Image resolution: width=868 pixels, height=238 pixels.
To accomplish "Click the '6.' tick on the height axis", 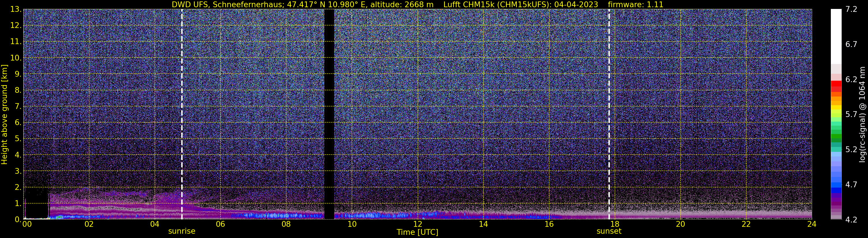I will (18, 123).
